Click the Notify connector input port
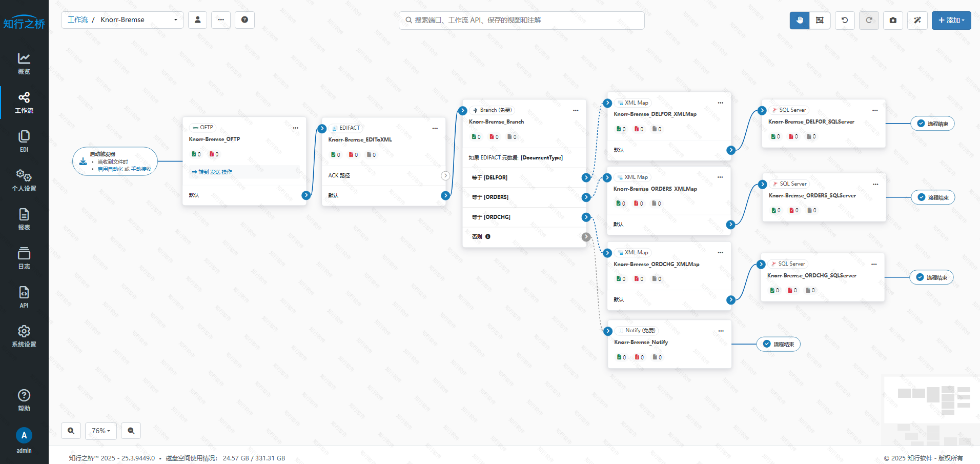This screenshot has width=980, height=464. [608, 331]
